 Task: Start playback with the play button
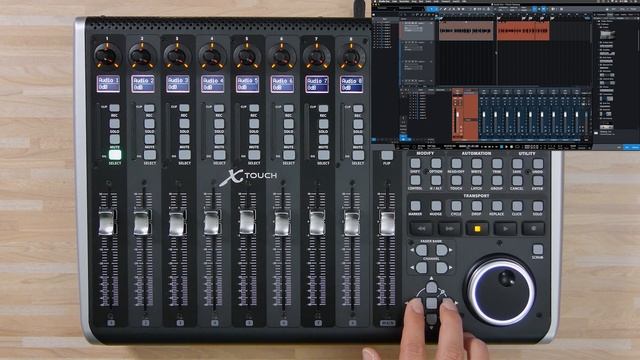click(x=505, y=229)
